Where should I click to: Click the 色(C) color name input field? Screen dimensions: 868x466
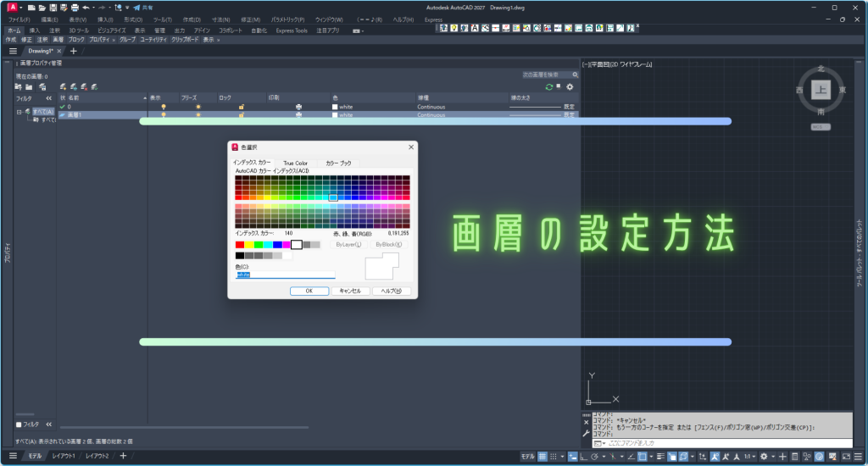285,275
